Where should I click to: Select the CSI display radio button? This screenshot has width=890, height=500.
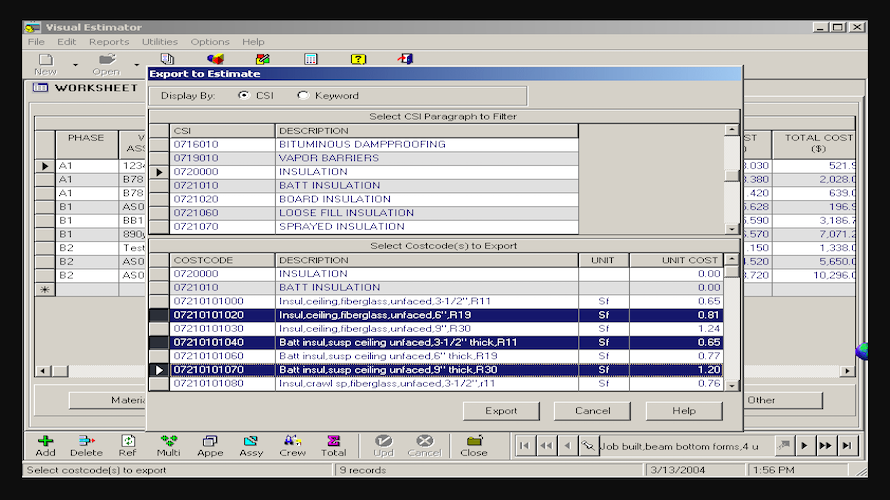click(x=245, y=96)
